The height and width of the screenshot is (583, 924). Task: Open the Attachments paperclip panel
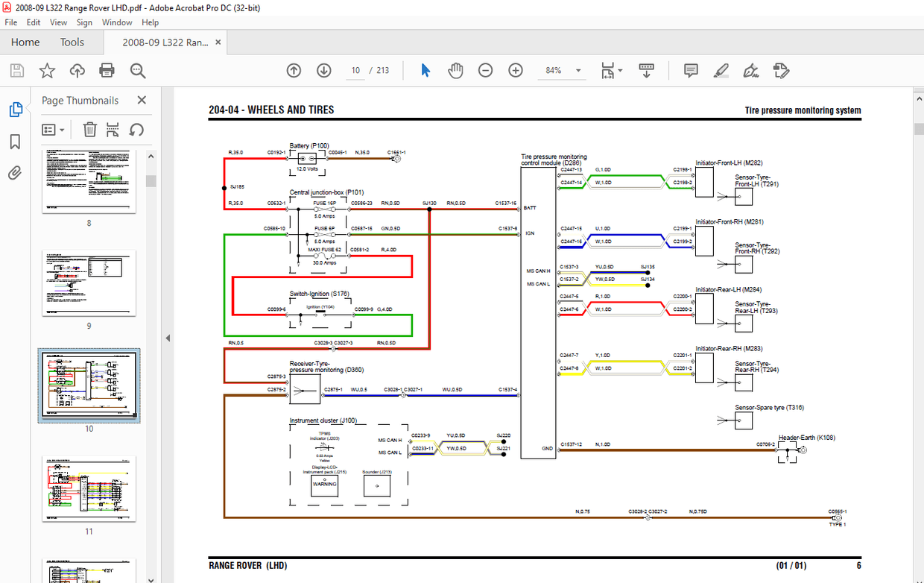[x=14, y=173]
